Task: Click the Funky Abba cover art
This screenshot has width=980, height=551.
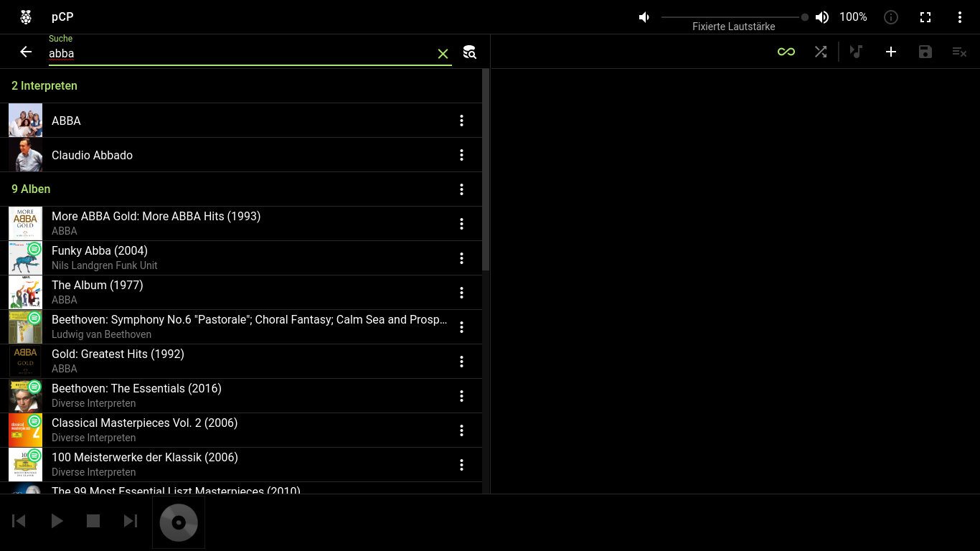Action: [x=25, y=258]
